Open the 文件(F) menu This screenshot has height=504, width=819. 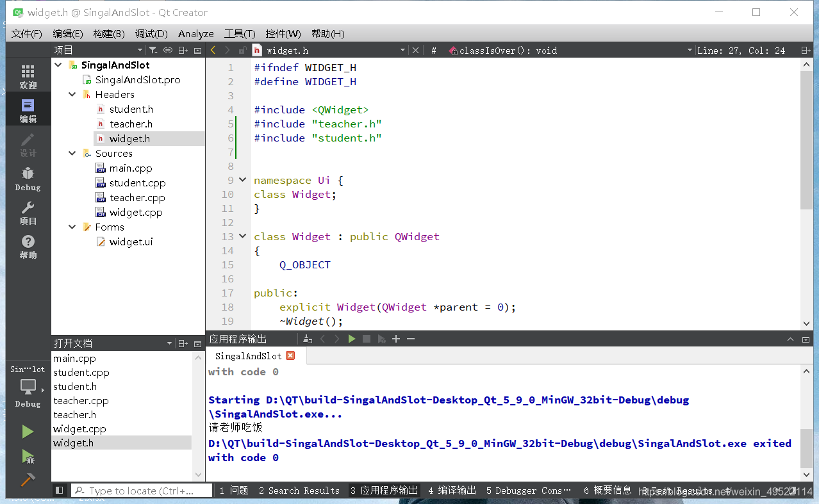[27, 33]
